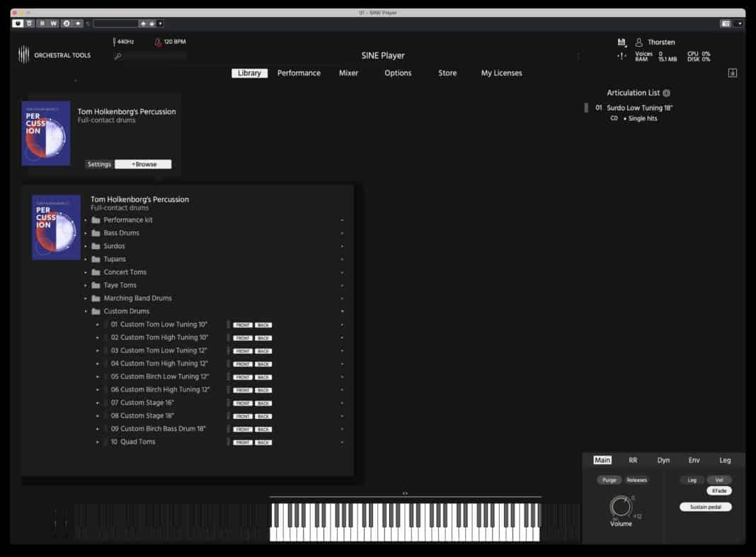Activate the Vel mode toggle
The image size is (756, 557).
(719, 480)
